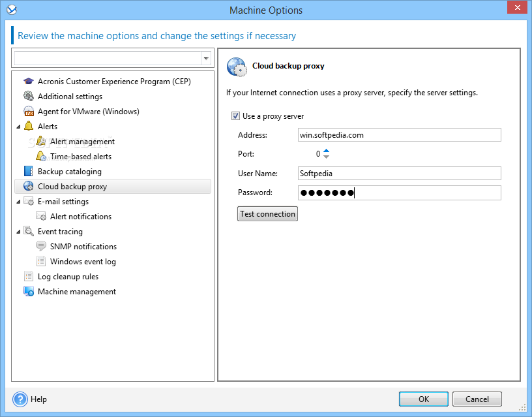Click the Alert management bell icon

pos(41,141)
